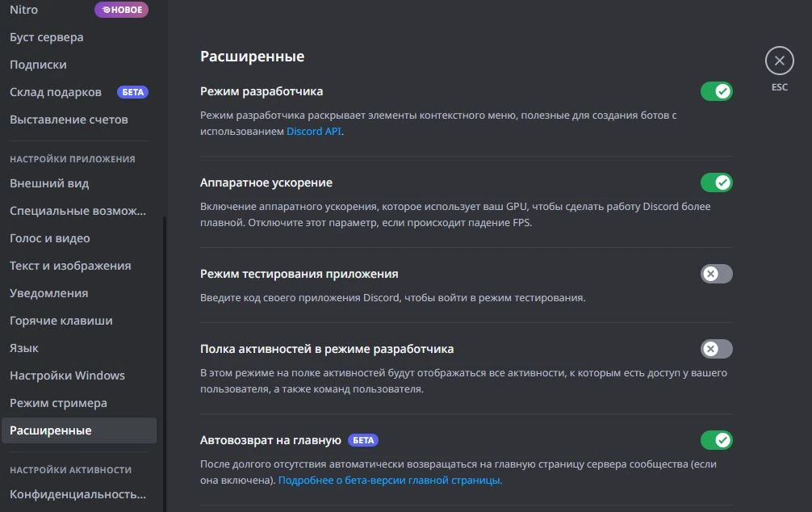812x512 pixels.
Task: Switch to the Язык settings page
Action: tap(24, 348)
